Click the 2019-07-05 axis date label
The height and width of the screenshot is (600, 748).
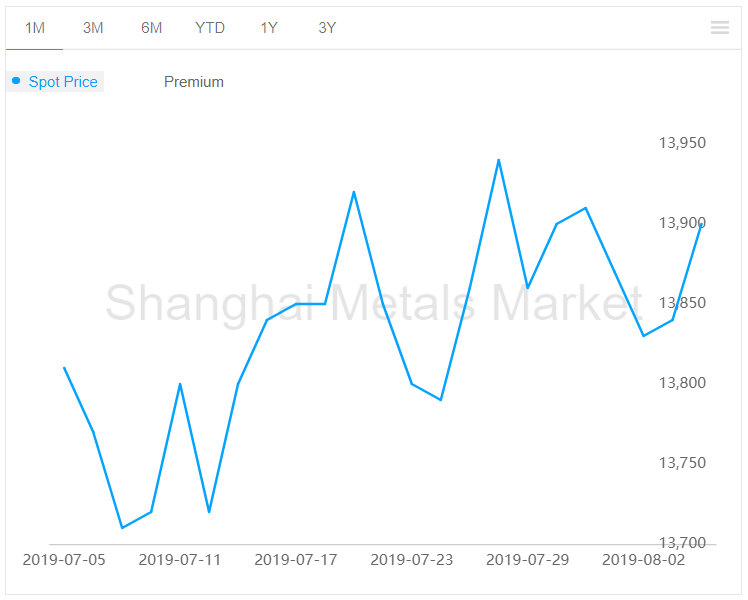(64, 559)
